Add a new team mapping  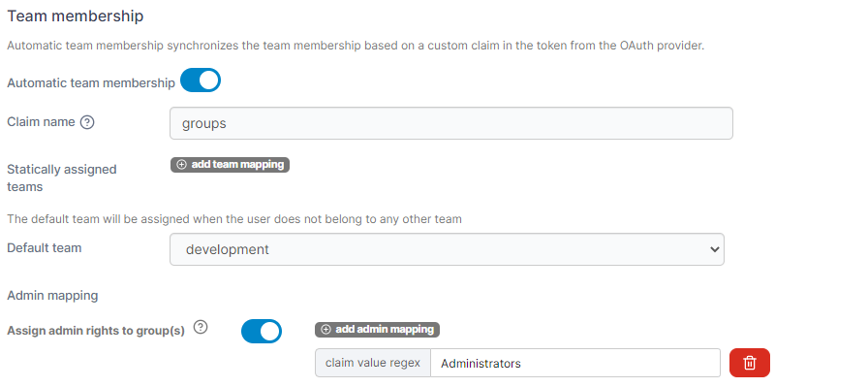coord(230,165)
